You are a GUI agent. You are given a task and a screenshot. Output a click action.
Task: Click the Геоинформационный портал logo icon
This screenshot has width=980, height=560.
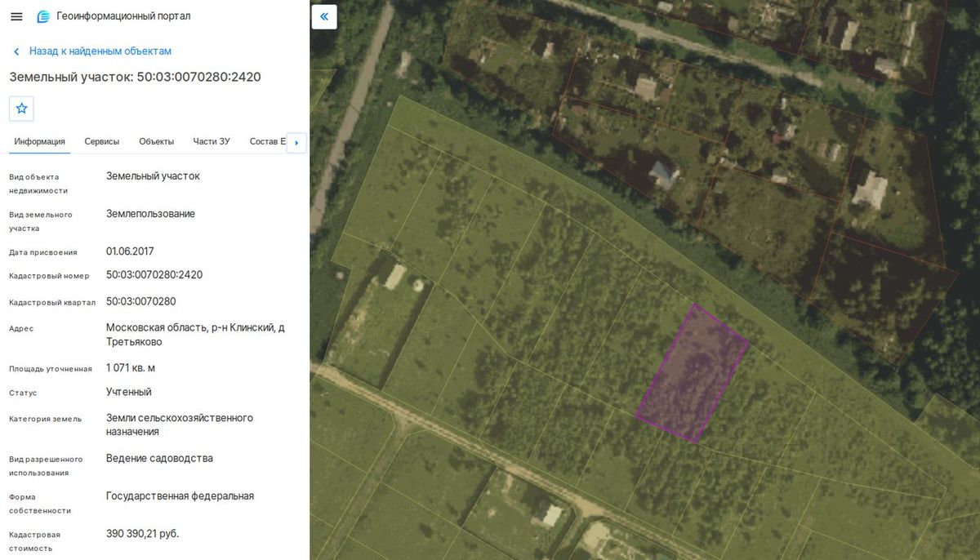[x=43, y=16]
